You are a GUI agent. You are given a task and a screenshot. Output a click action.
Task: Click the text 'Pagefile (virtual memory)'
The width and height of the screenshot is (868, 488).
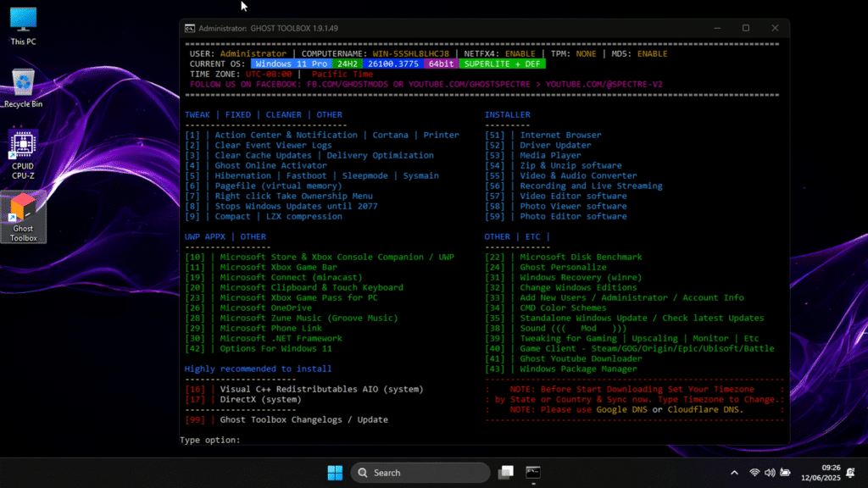[278, 186]
